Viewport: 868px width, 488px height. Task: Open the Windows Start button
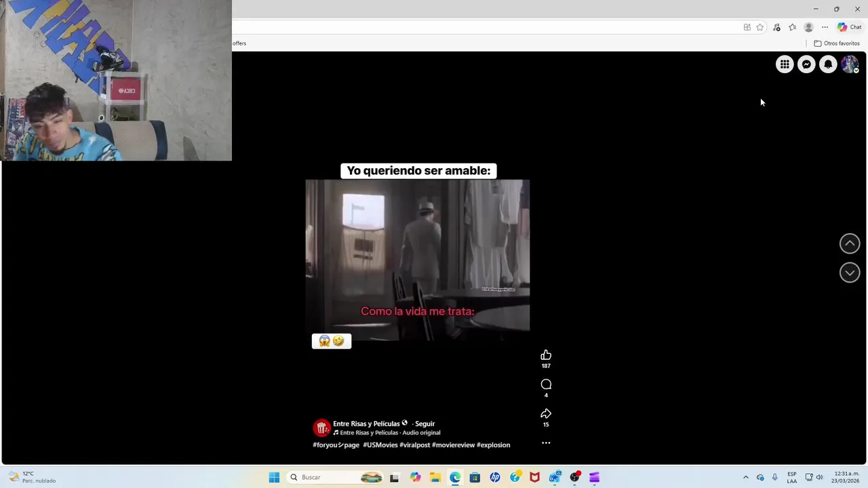click(x=274, y=477)
